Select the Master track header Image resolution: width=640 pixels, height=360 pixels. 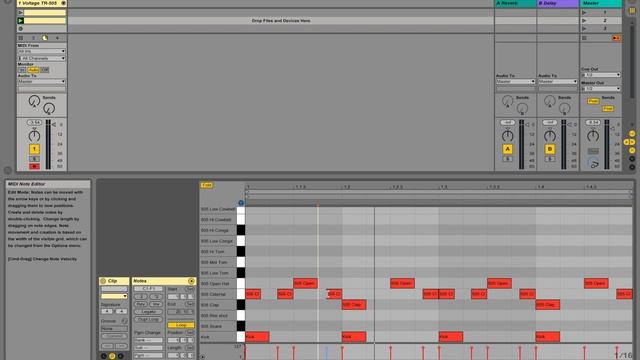point(601,3)
